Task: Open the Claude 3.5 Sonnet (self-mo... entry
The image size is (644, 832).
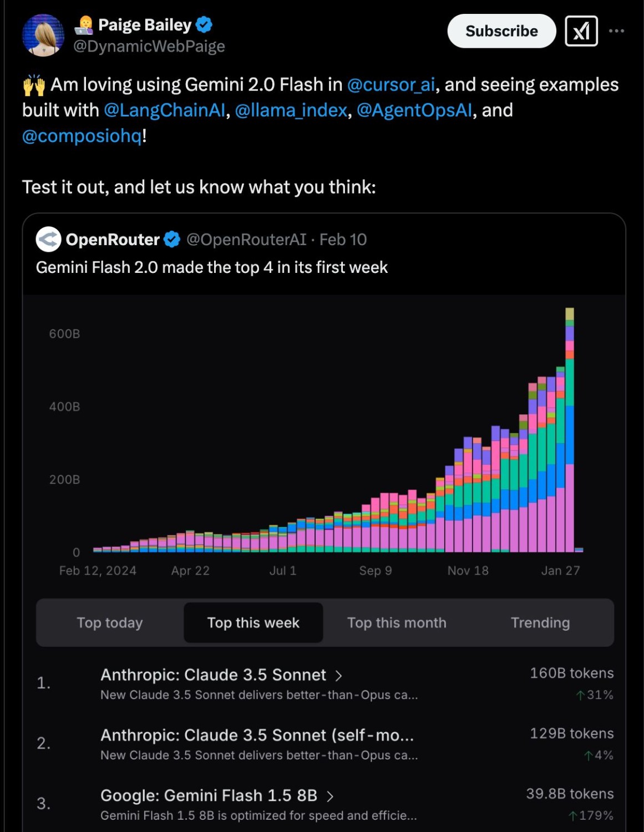Action: (257, 735)
